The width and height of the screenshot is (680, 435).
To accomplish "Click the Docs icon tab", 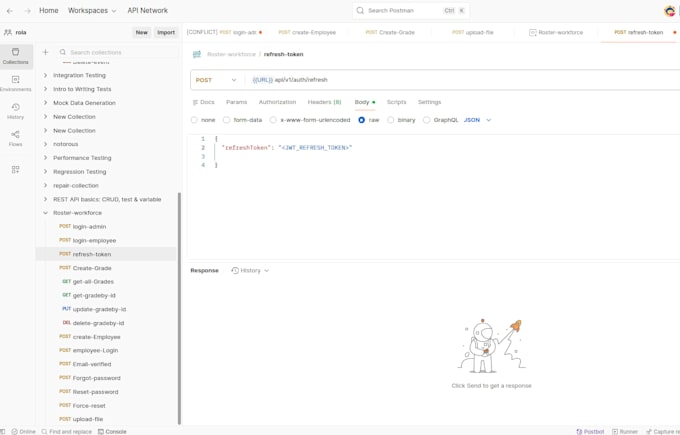I will click(x=203, y=102).
